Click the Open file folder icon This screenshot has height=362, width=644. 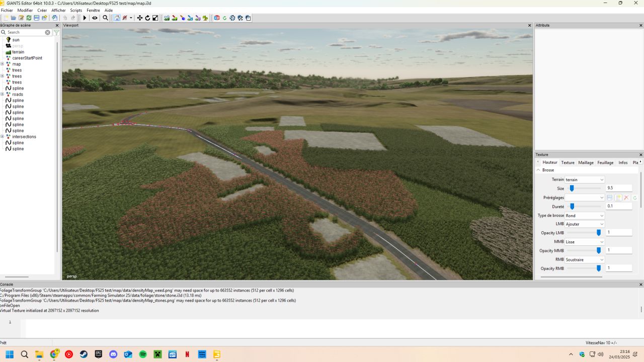(x=14, y=18)
